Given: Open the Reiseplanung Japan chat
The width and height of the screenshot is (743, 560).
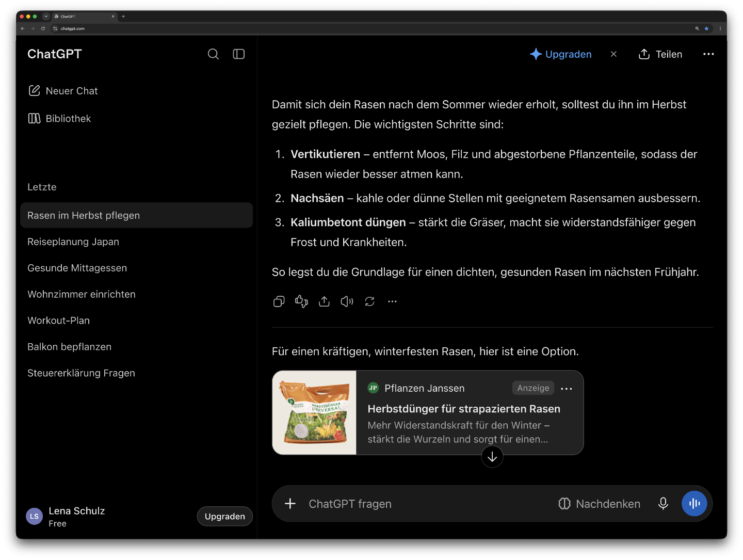Looking at the screenshot, I should click(136, 242).
